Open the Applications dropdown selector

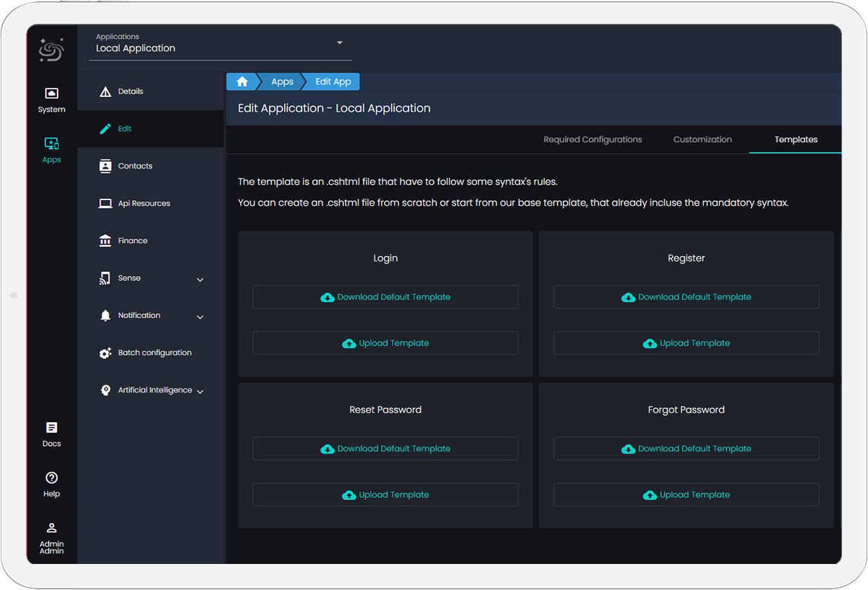pos(224,44)
